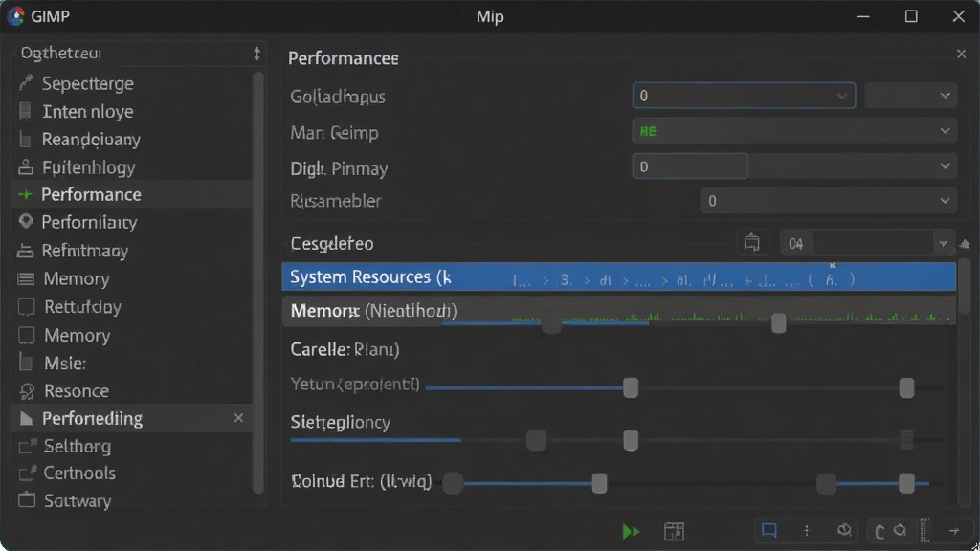Click the Yetun(eproienti) slider track
This screenshot has width=980, height=551.
coord(684,388)
